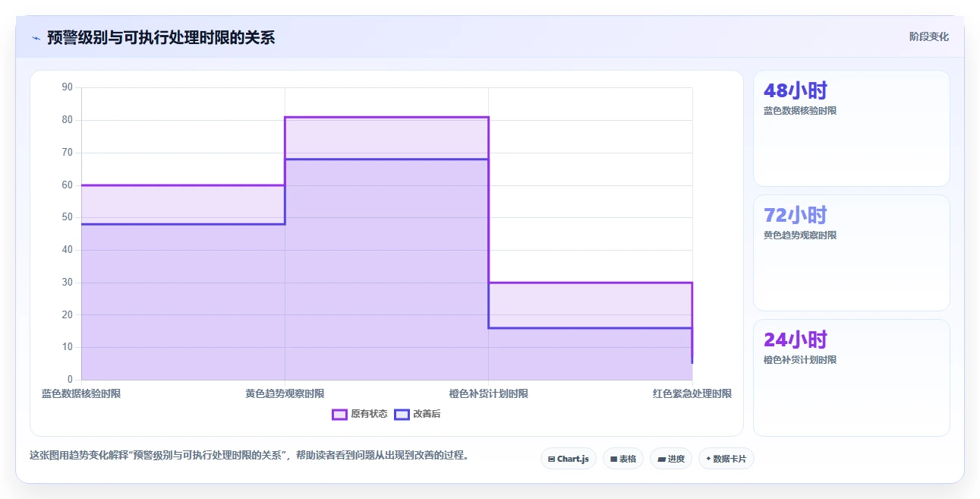This screenshot has width=980, height=499.
Task: Click the 橙色补货计划时限 x-axis label
Action: click(x=488, y=393)
